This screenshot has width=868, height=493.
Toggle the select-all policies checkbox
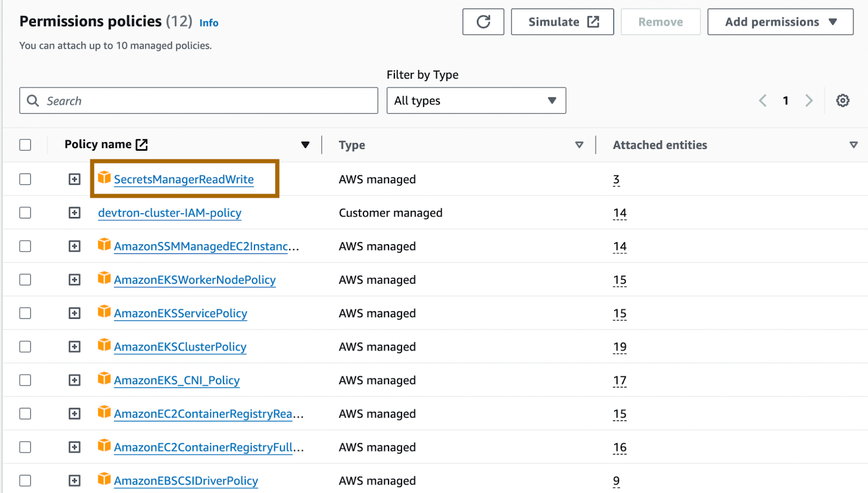(x=25, y=145)
